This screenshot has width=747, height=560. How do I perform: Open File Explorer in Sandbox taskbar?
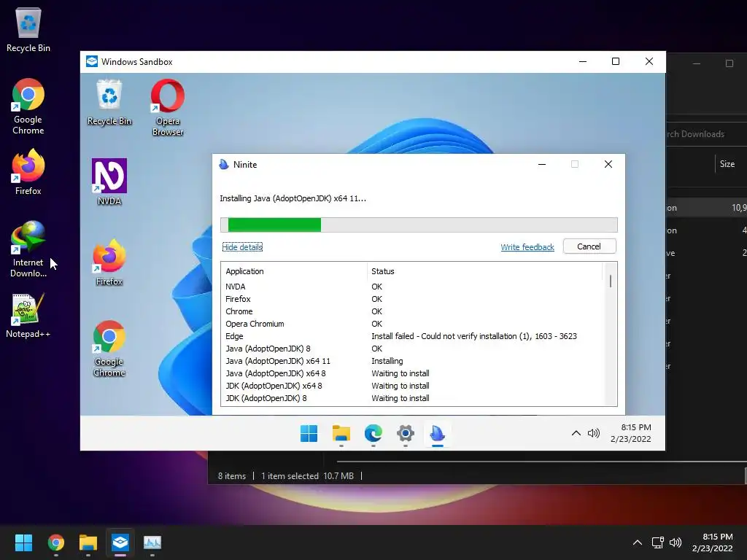341,433
